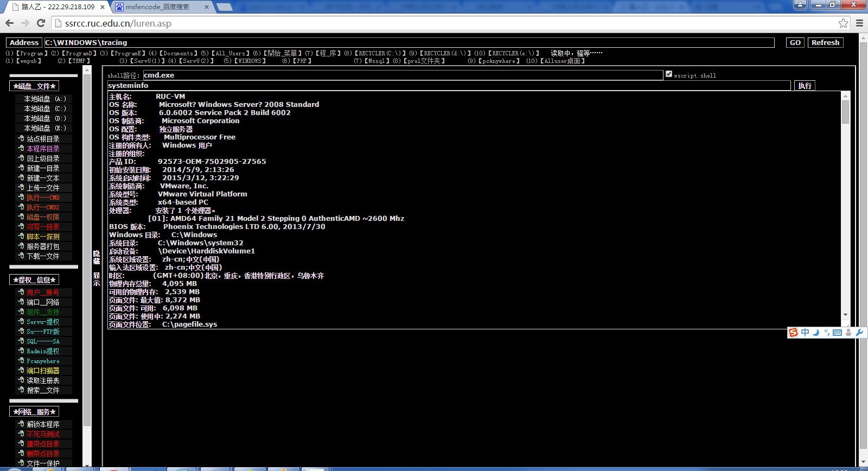Open the 上传--文件 link
The height and width of the screenshot is (471, 868).
point(43,188)
